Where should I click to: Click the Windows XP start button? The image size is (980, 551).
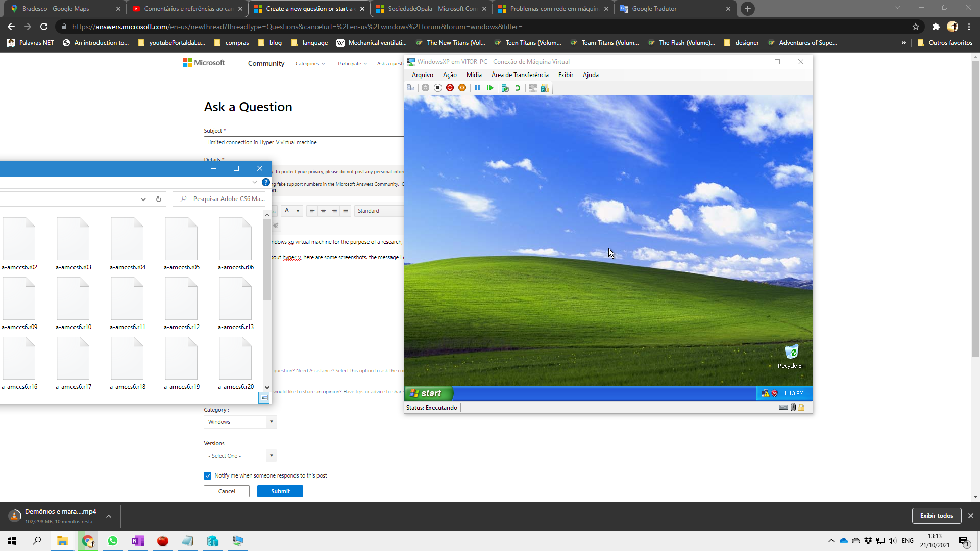429,393
